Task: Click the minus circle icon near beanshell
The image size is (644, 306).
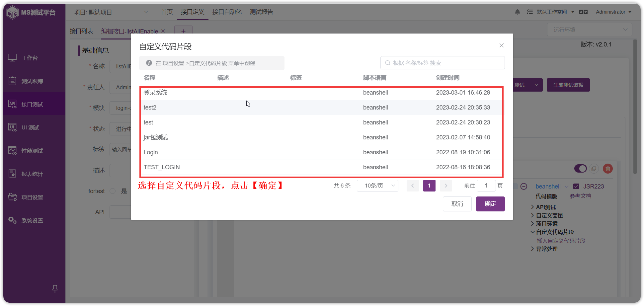Action: click(524, 186)
